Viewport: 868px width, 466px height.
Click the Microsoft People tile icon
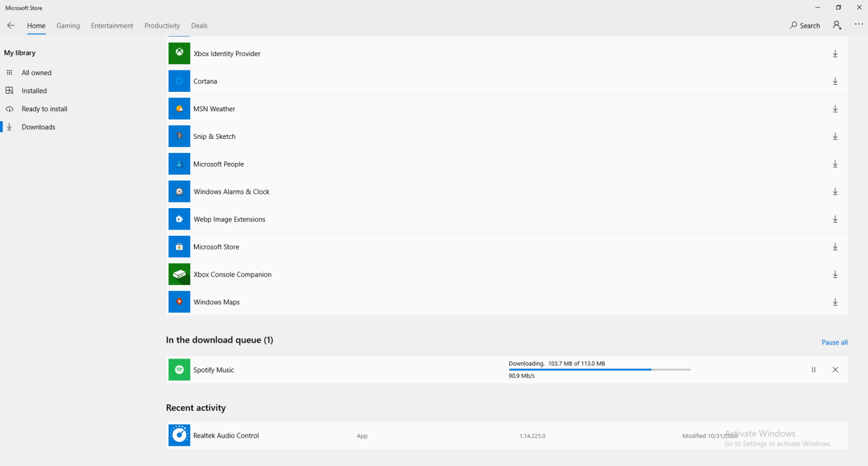[179, 164]
